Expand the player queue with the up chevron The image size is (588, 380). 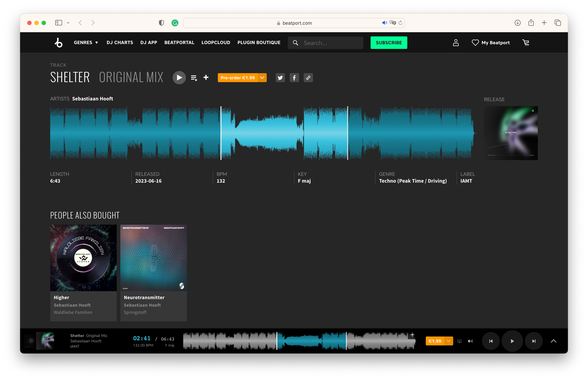click(553, 341)
